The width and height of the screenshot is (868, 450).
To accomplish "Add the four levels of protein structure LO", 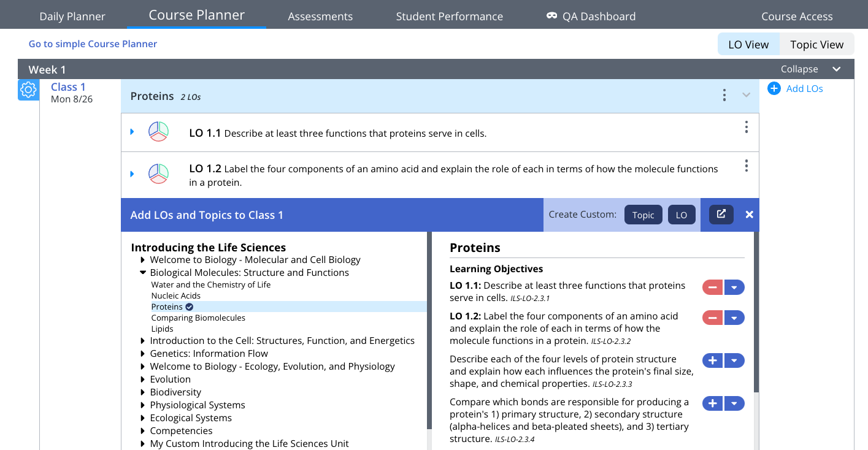I will pos(713,360).
